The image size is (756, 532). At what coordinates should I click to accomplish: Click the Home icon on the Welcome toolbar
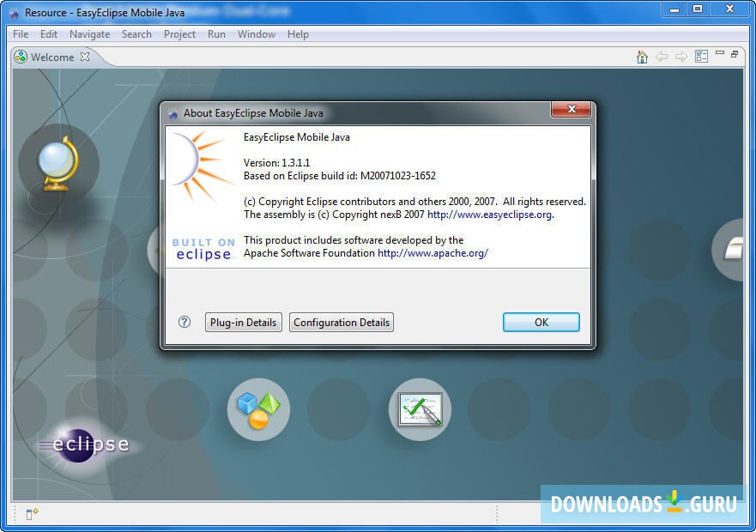point(642,56)
